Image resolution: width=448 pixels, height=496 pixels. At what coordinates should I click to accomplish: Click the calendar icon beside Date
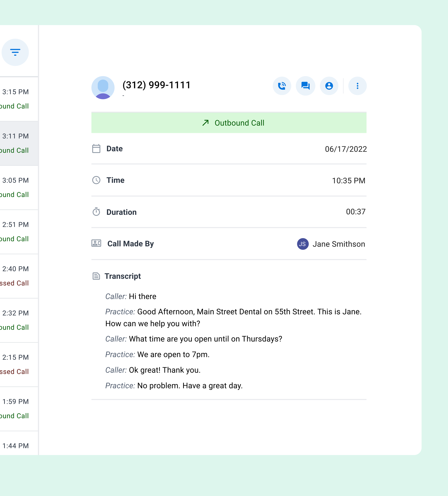tap(96, 149)
